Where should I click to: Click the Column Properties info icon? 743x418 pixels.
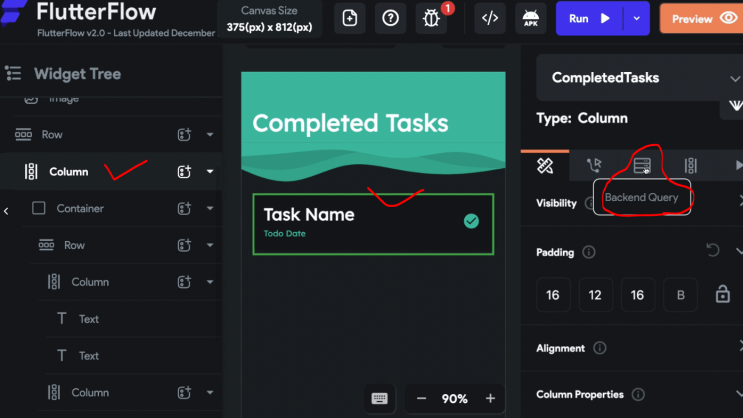(638, 394)
